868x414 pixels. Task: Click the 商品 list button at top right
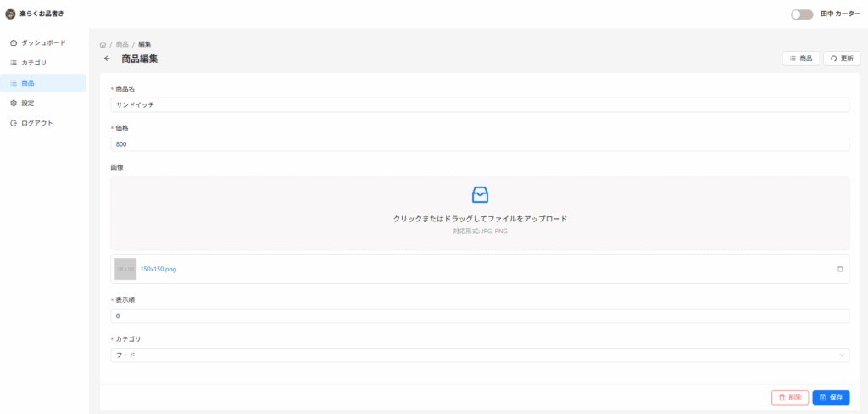800,59
